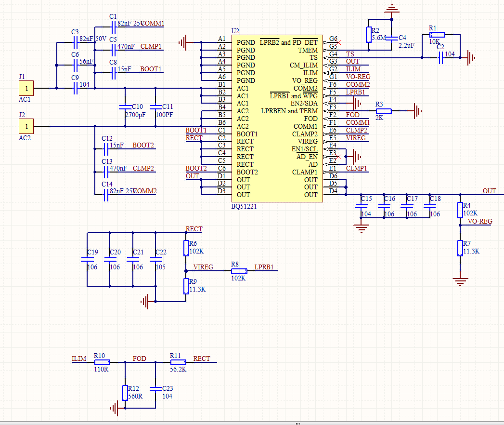Select capacitor C9 symbol valued 104
Image resolution: width=504 pixels, height=425 pixels.
click(x=75, y=88)
